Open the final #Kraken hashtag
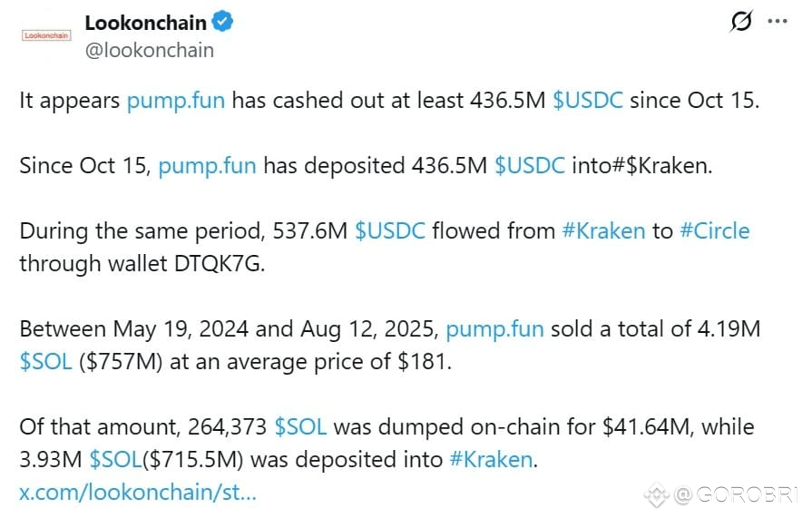 click(492, 459)
